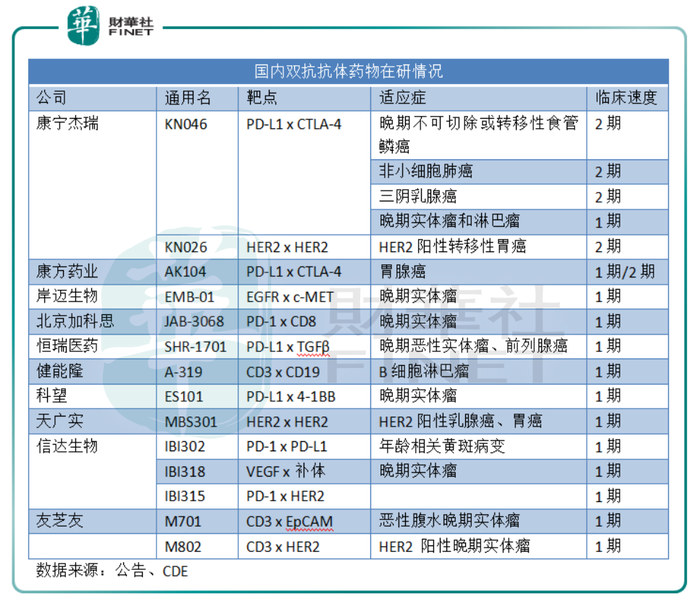Select indication 恶性腹水晚期实体瘤
700x599 pixels.
[449, 520]
